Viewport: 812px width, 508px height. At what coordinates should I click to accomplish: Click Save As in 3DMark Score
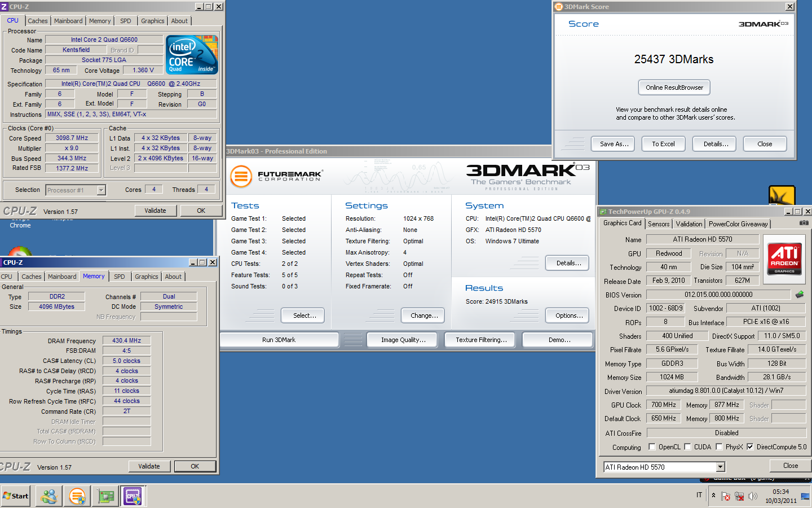point(614,144)
